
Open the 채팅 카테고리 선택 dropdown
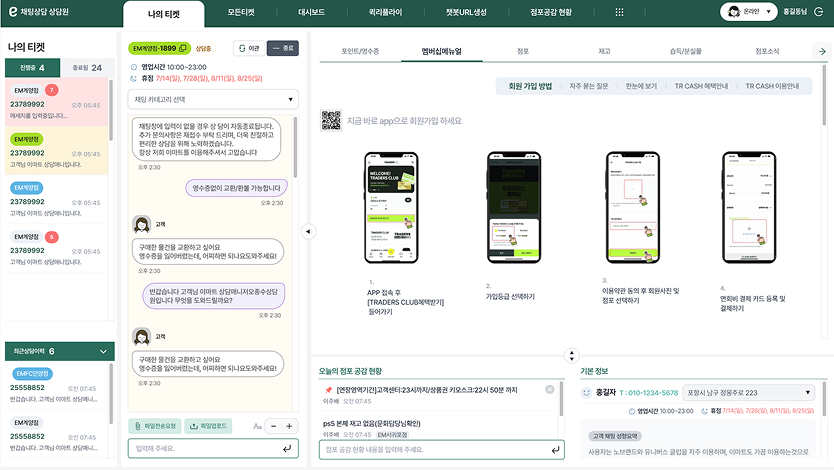[214, 99]
